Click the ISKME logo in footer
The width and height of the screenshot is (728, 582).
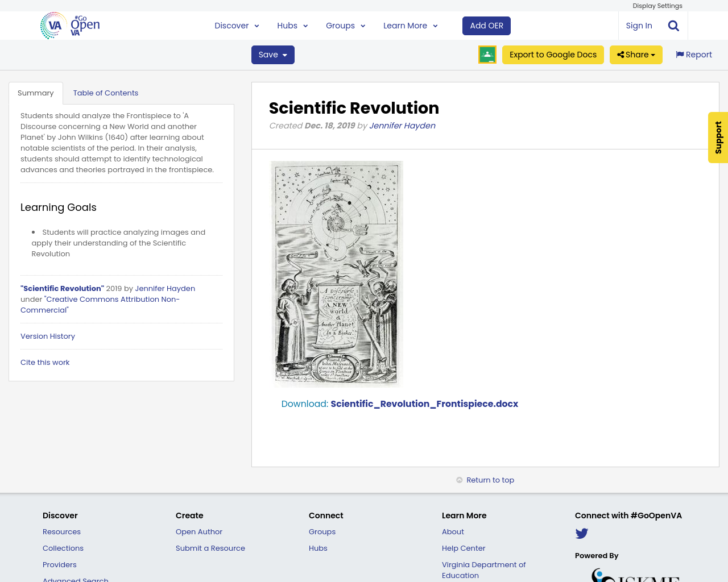[x=635, y=575]
